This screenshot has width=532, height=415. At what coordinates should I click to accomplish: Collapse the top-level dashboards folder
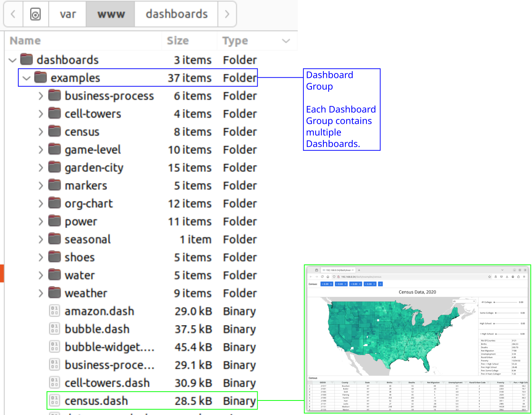[12, 60]
